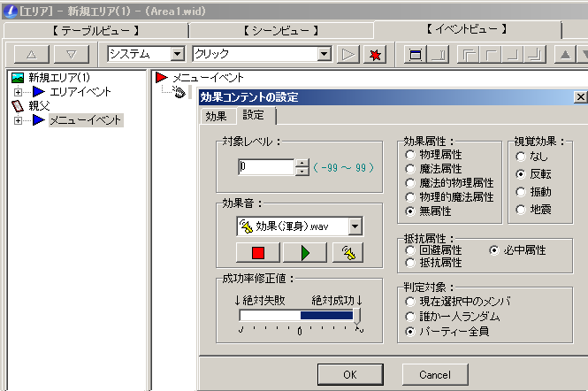Click the 成功率修正値 slider thumb
Viewport: 588px width, 391px height.
click(357, 317)
